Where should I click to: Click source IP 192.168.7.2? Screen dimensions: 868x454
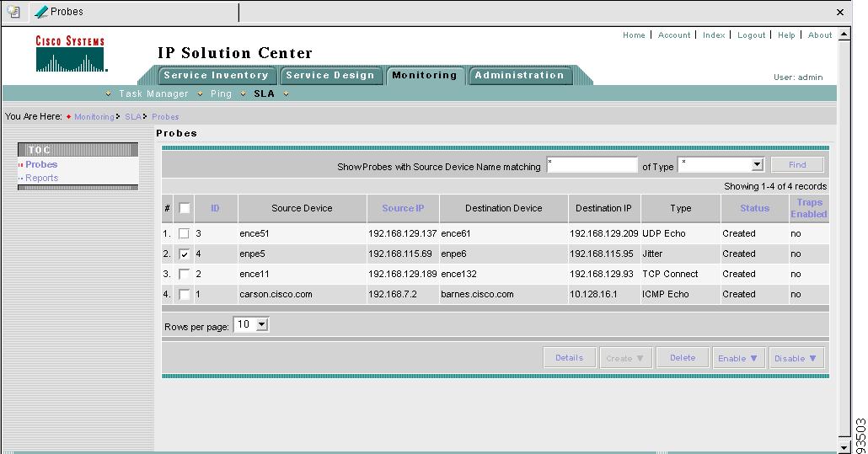pos(392,294)
